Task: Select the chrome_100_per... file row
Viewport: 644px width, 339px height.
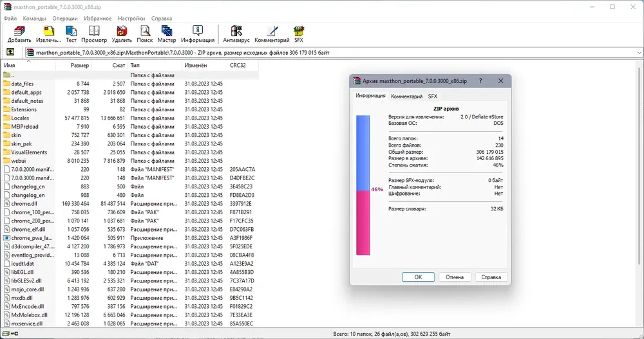Action: (131, 212)
